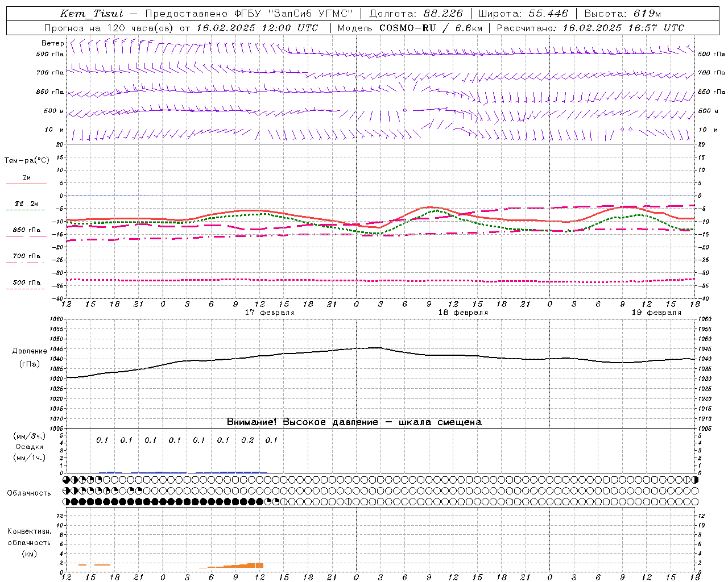The image size is (728, 582).
Task: Click the Тем-ра(°C) panel label
Action: pos(27,161)
